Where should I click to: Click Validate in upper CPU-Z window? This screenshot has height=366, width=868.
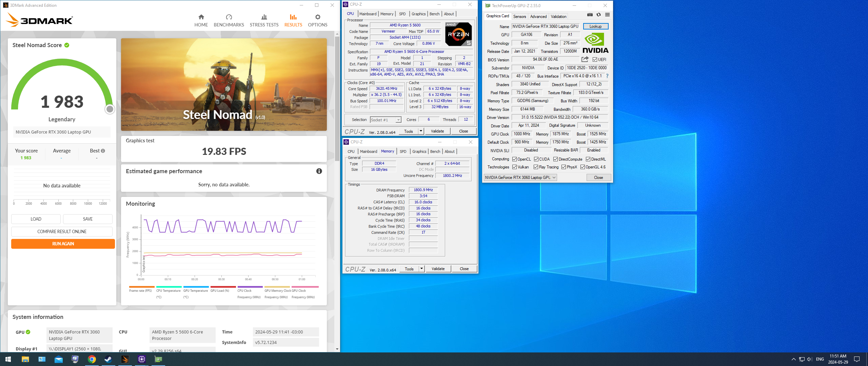(437, 131)
